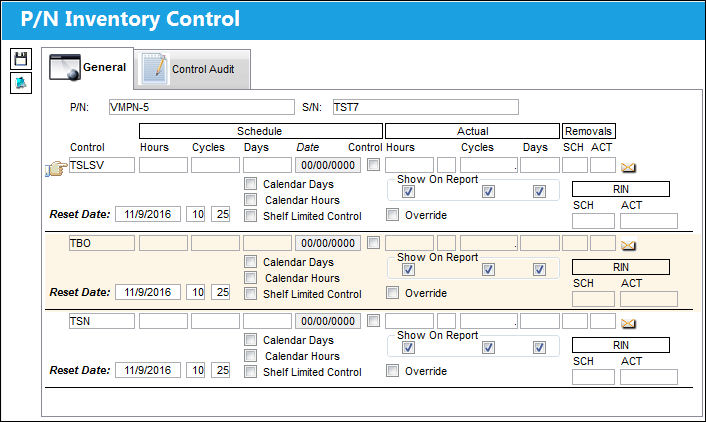
Task: Click TSLSV reset hour field showing 10
Action: pyautogui.click(x=196, y=214)
